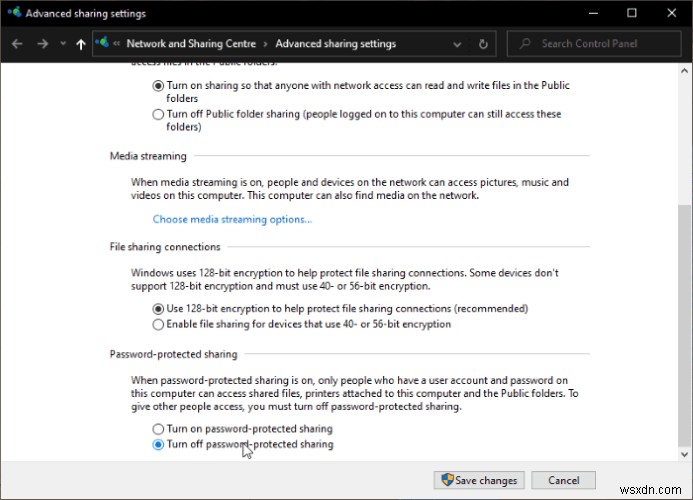Expand the arrow after Network and Sharing Centre
The width and height of the screenshot is (693, 500).
[265, 44]
